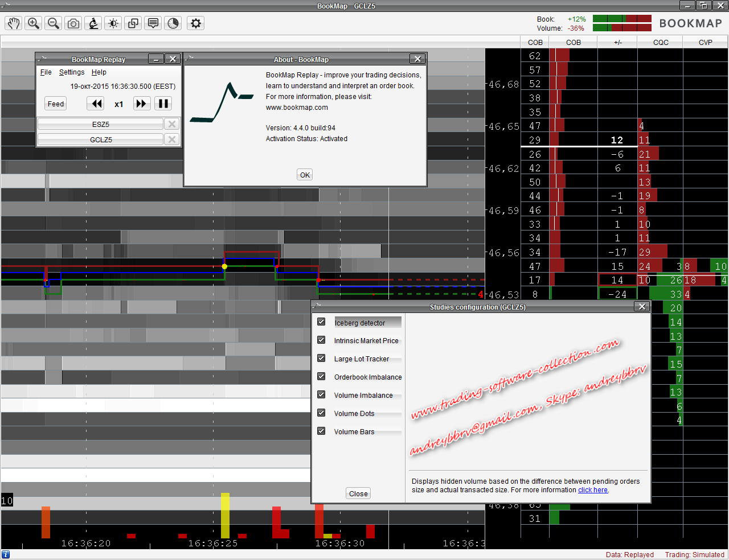Viewport: 729px width, 560px height.
Task: Open the speech bubble notes icon
Action: click(153, 23)
